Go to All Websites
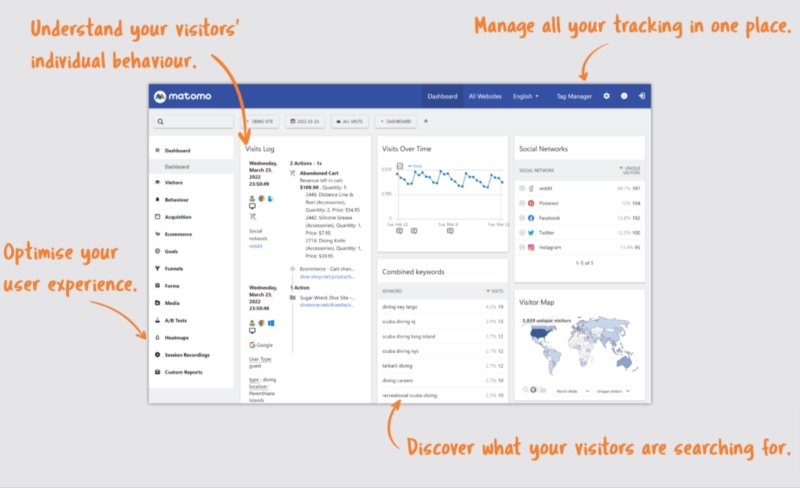The height and width of the screenshot is (488, 800). (x=485, y=96)
